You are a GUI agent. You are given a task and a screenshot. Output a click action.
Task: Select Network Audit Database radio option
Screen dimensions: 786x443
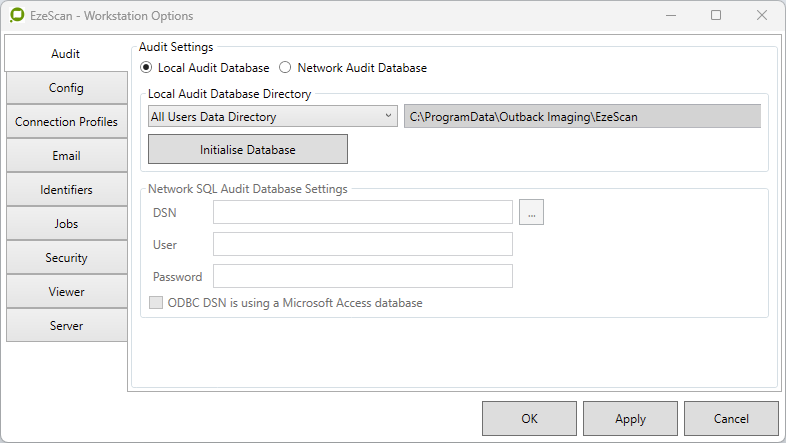(x=285, y=68)
